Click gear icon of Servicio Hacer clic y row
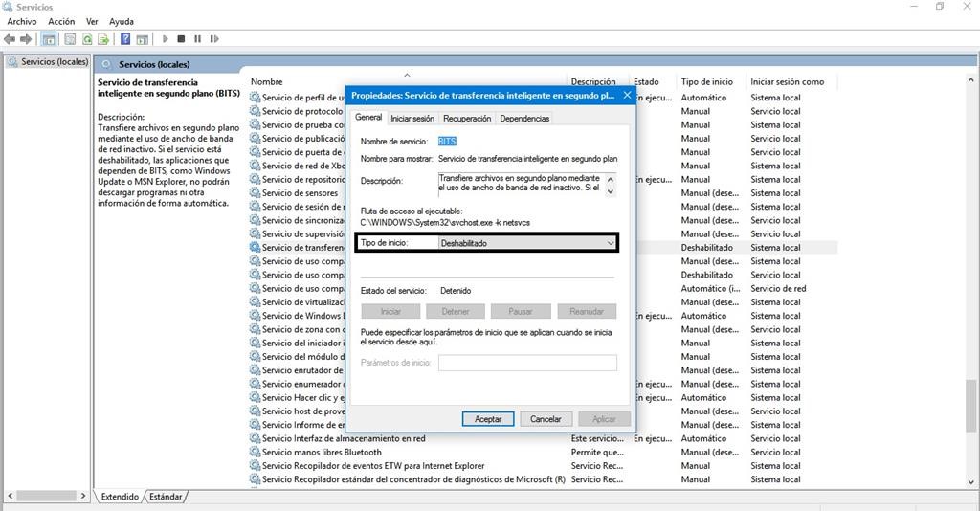Image resolution: width=980 pixels, height=511 pixels. pyautogui.click(x=255, y=397)
